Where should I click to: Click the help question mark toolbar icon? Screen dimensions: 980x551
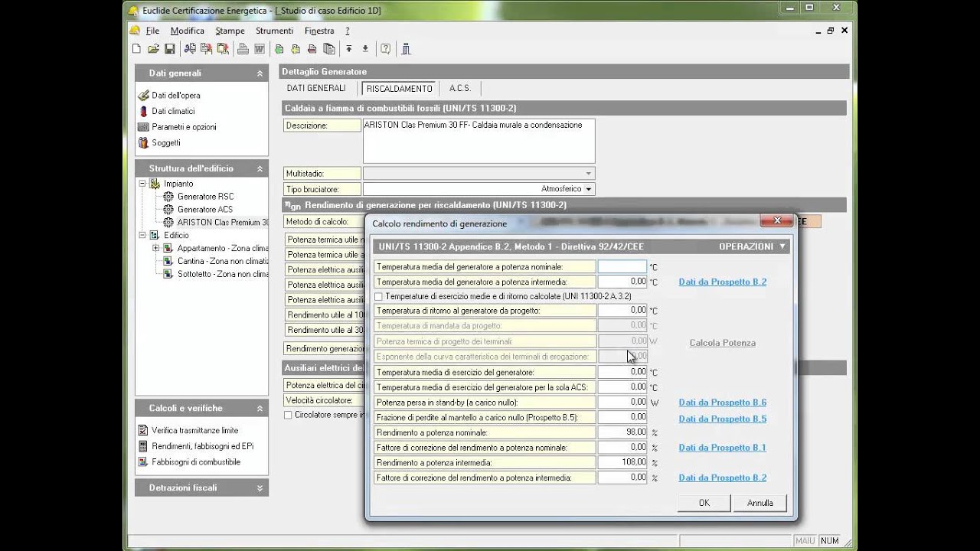click(x=385, y=49)
